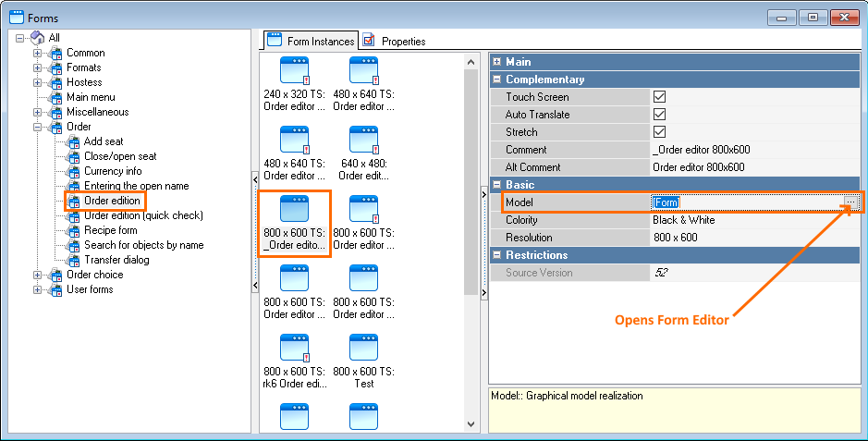This screenshot has width=868, height=441.
Task: Toggle the Touch Screen checkbox
Action: pos(659,97)
